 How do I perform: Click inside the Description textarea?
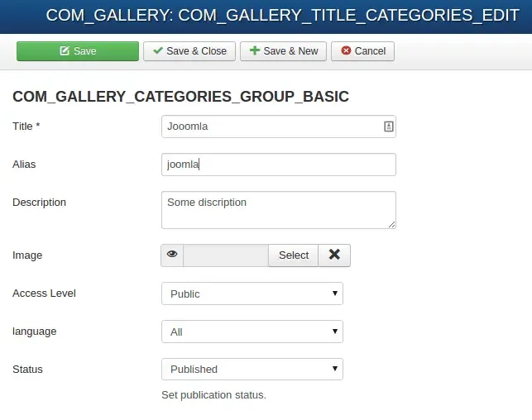tap(279, 210)
